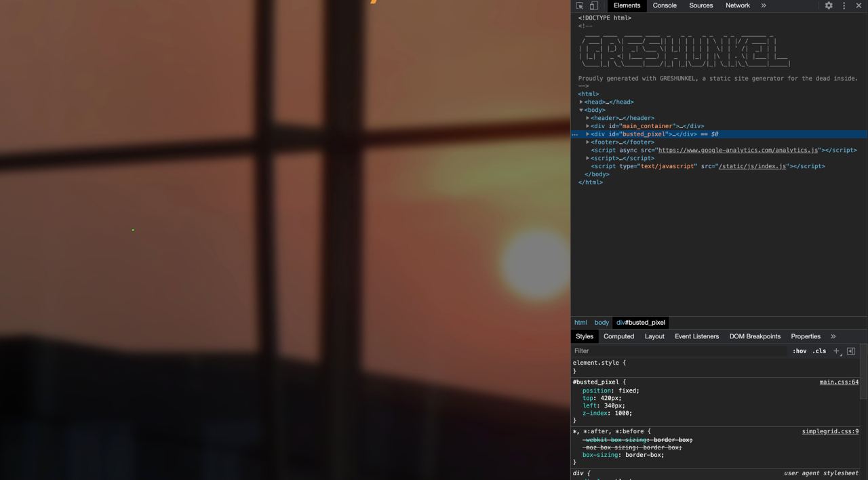The width and height of the screenshot is (868, 480).
Task: Switch to the Console tab
Action: click(665, 5)
